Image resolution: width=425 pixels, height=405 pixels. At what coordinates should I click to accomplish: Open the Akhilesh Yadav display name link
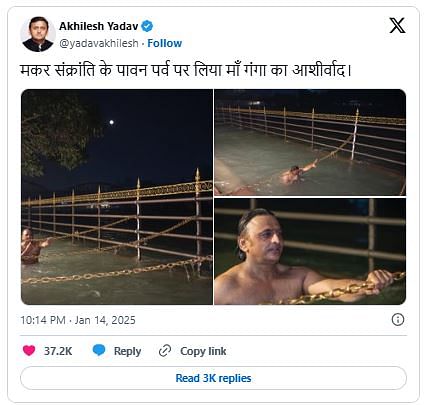(99, 26)
